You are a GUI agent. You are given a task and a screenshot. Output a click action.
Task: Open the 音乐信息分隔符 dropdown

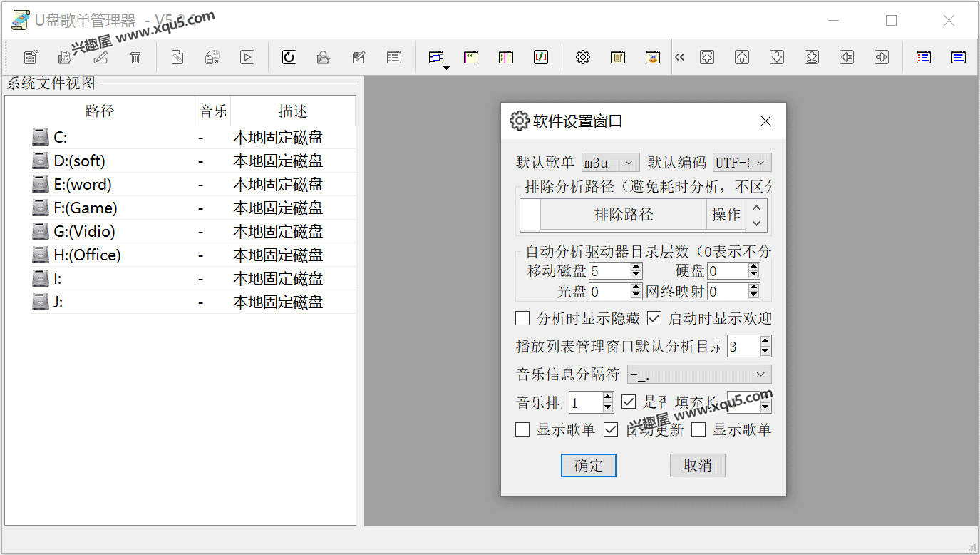pos(698,375)
